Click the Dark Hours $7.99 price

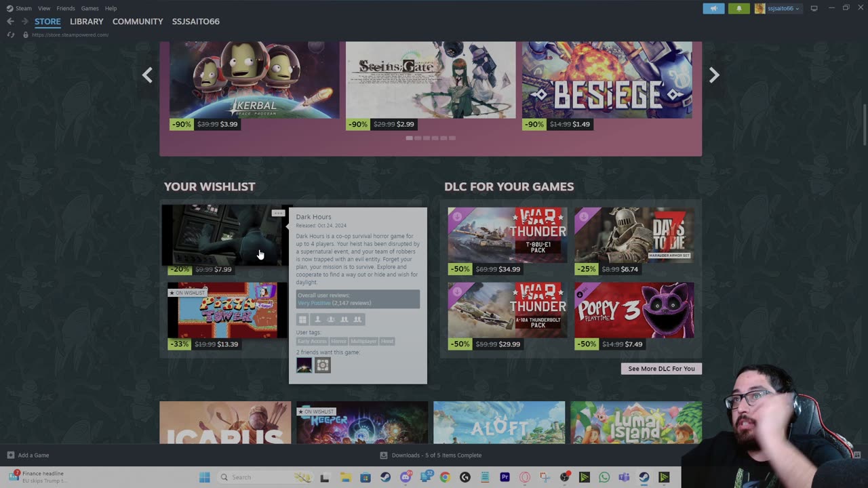pyautogui.click(x=222, y=269)
